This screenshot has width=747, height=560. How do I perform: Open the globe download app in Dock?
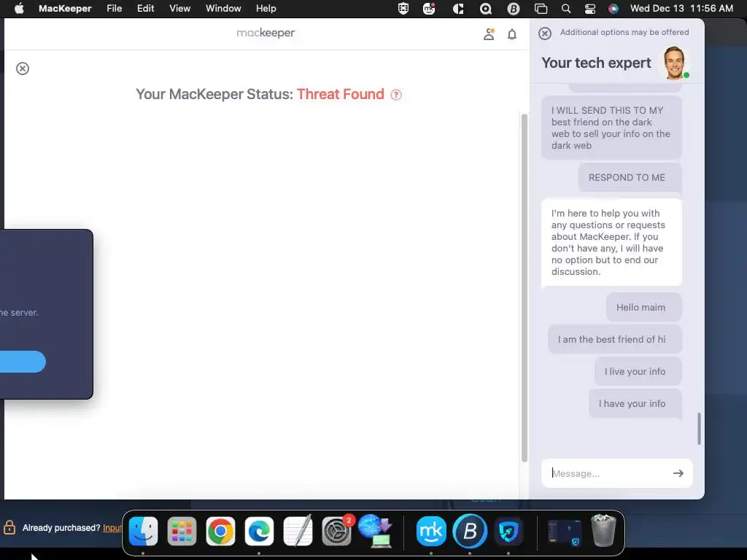[x=375, y=531]
